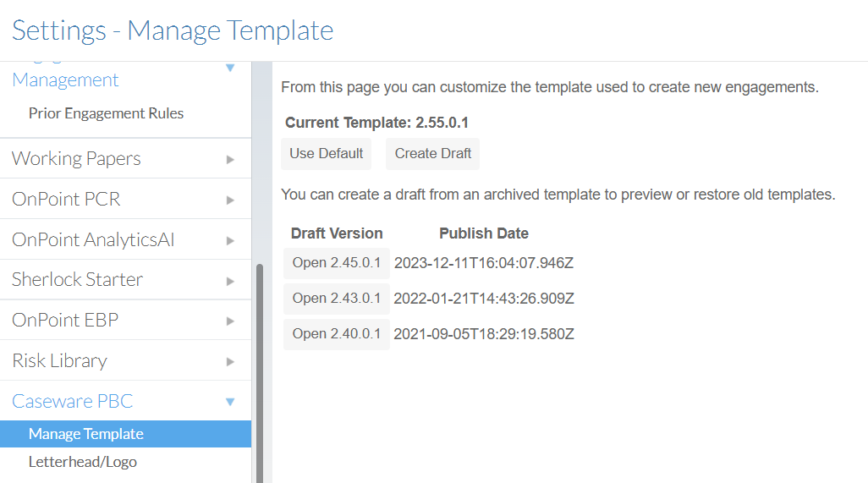868x483 pixels.
Task: Expand the Working Papers section arrow
Action: point(230,159)
